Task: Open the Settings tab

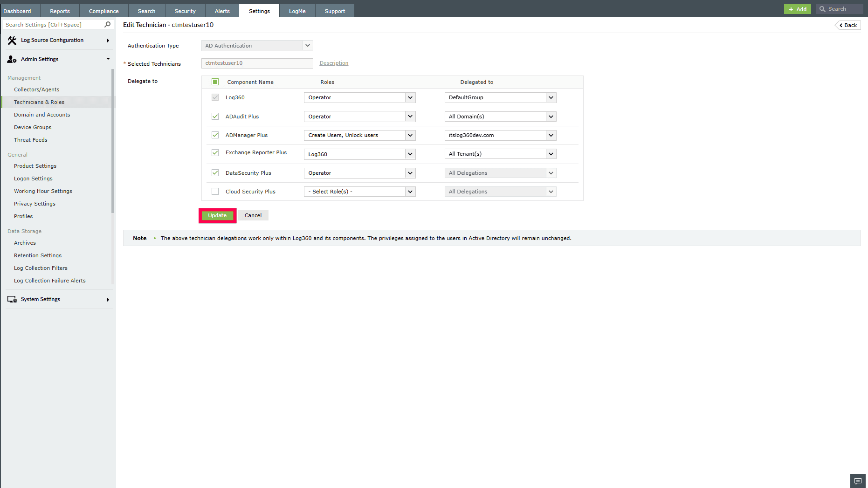Action: click(x=259, y=11)
